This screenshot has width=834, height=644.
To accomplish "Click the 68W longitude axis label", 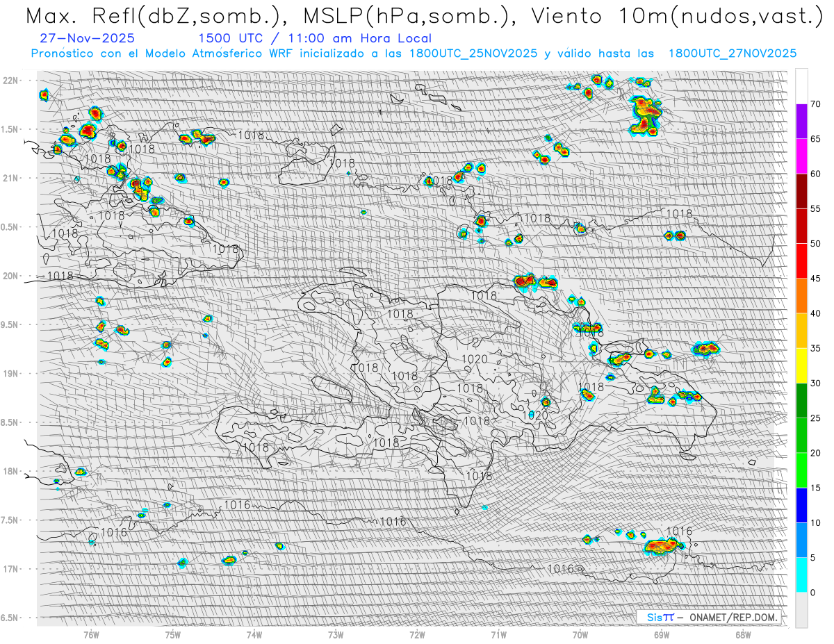I will tap(742, 634).
